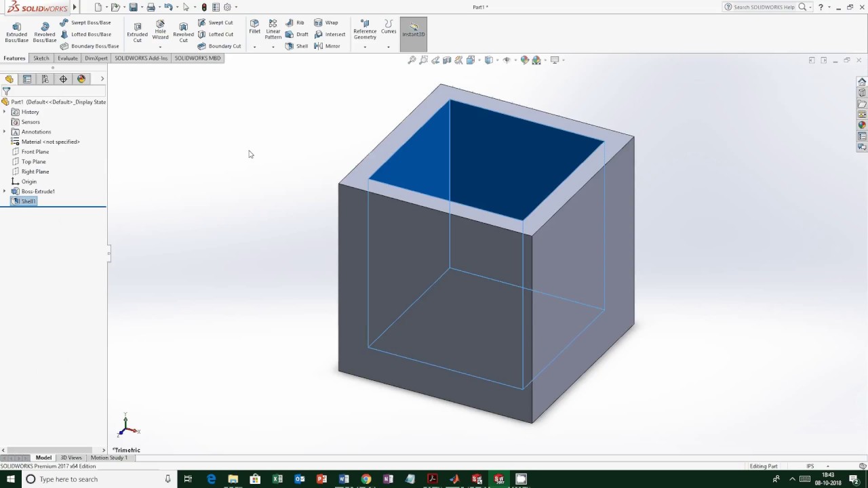868x488 pixels.
Task: Switch to the Evaluate ribbon tab
Action: (68, 58)
